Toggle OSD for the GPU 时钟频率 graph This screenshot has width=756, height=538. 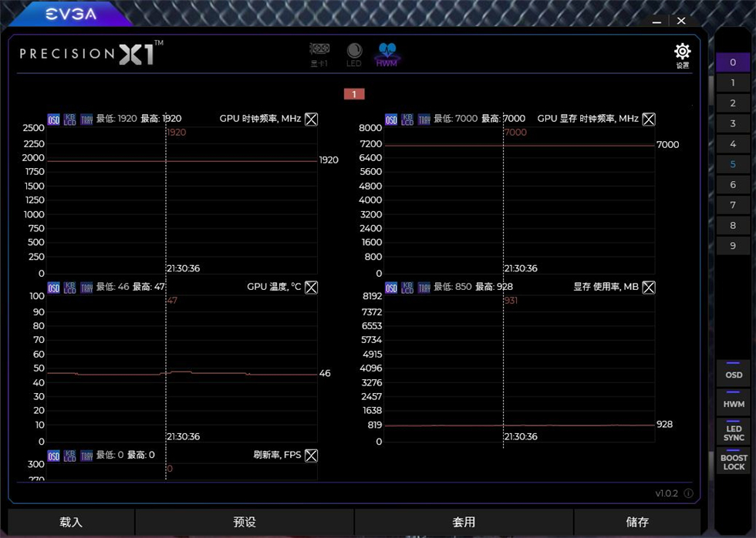tap(53, 119)
